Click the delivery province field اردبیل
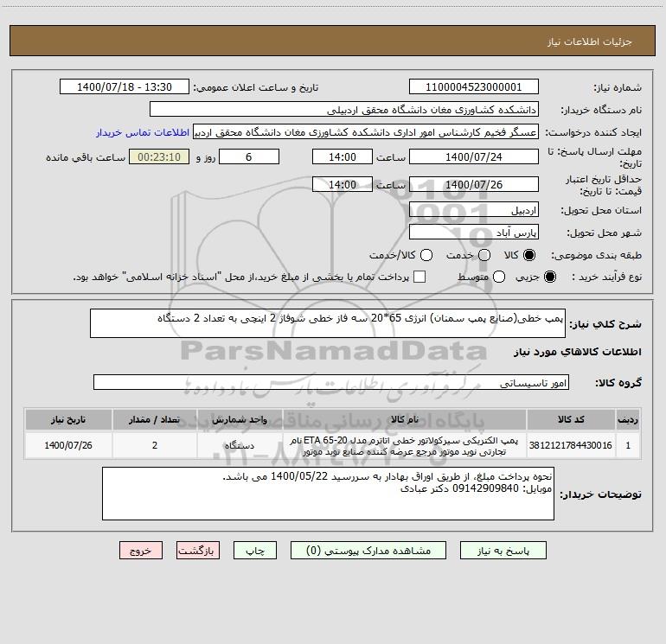Image resolution: width=666 pixels, height=644 pixels. click(474, 210)
